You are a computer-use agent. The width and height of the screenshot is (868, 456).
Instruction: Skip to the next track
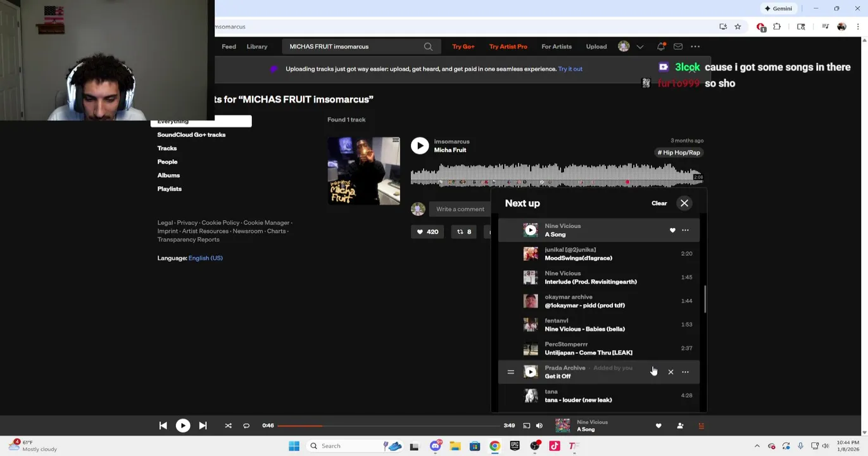(x=203, y=426)
